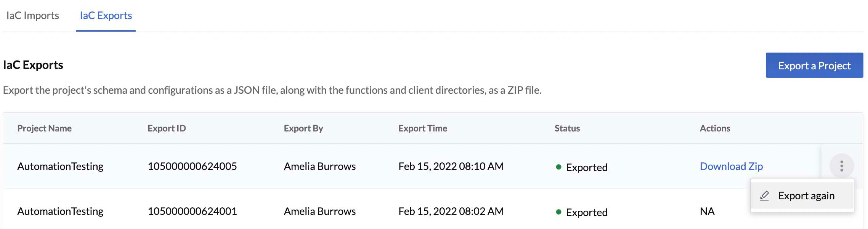868x229 pixels.
Task: Open the three-dot actions menu for the first export
Action: click(841, 166)
